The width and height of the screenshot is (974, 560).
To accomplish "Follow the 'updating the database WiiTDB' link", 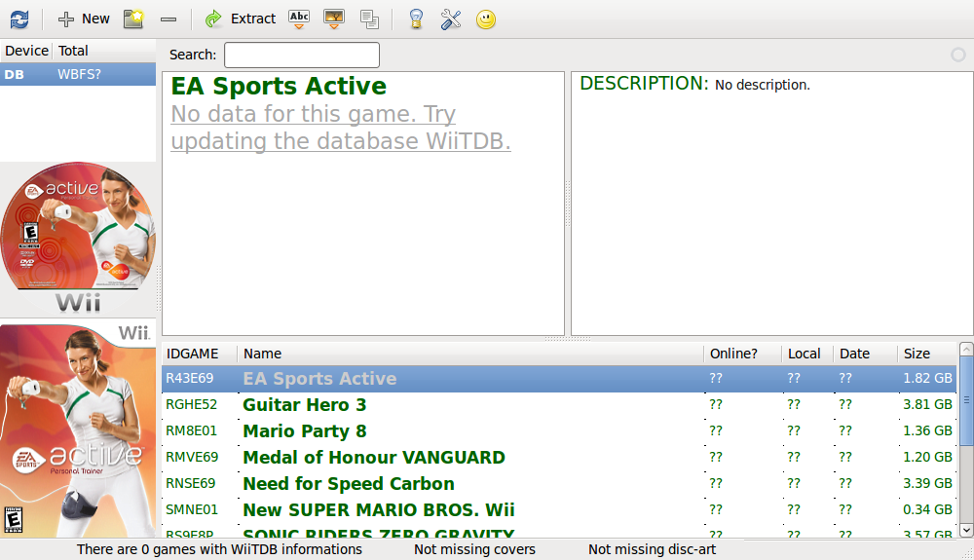I will tap(340, 141).
